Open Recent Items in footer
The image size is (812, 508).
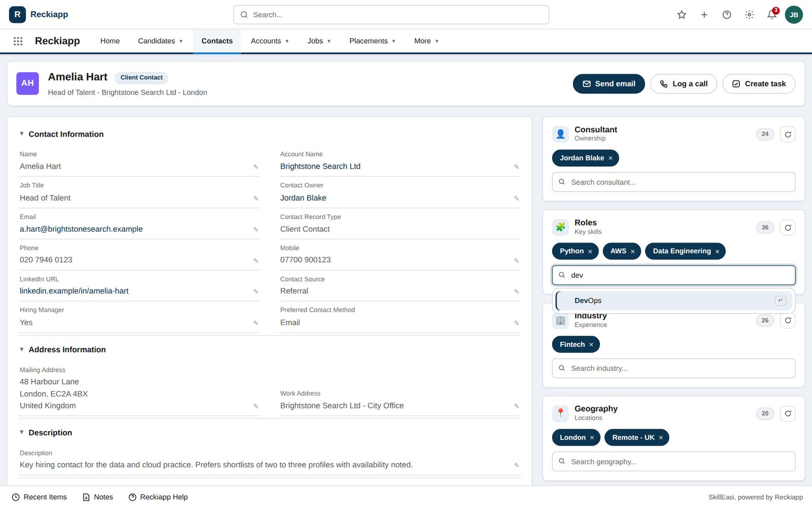tap(39, 497)
